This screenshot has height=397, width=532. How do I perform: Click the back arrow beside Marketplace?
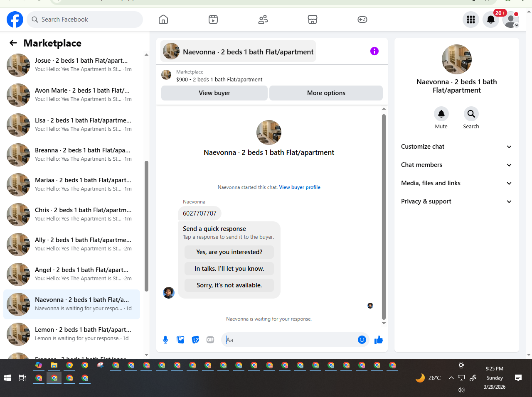pyautogui.click(x=13, y=43)
